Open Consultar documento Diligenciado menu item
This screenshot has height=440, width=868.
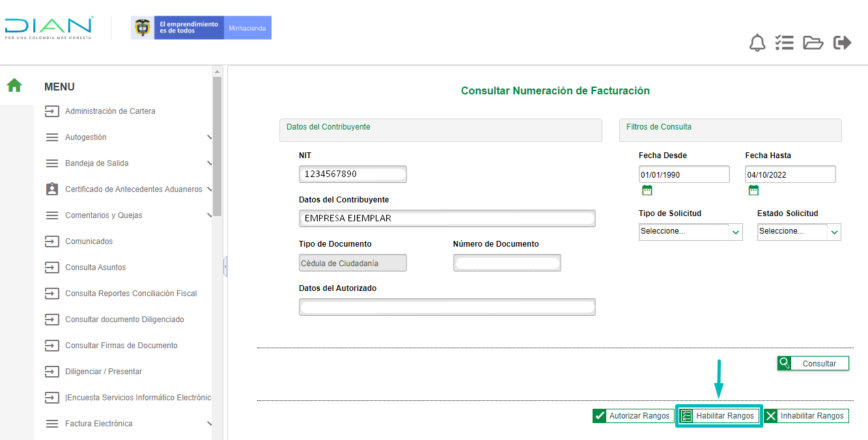pos(124,320)
